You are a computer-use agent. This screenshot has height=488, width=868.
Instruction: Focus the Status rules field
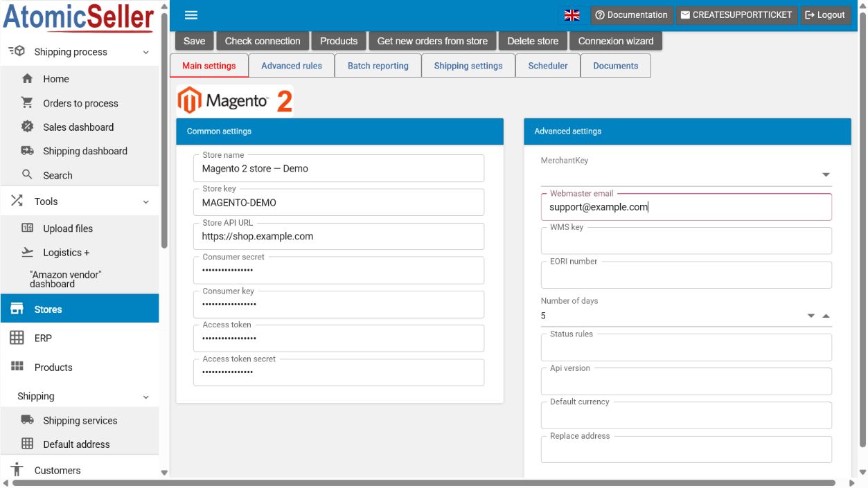pyautogui.click(x=687, y=347)
